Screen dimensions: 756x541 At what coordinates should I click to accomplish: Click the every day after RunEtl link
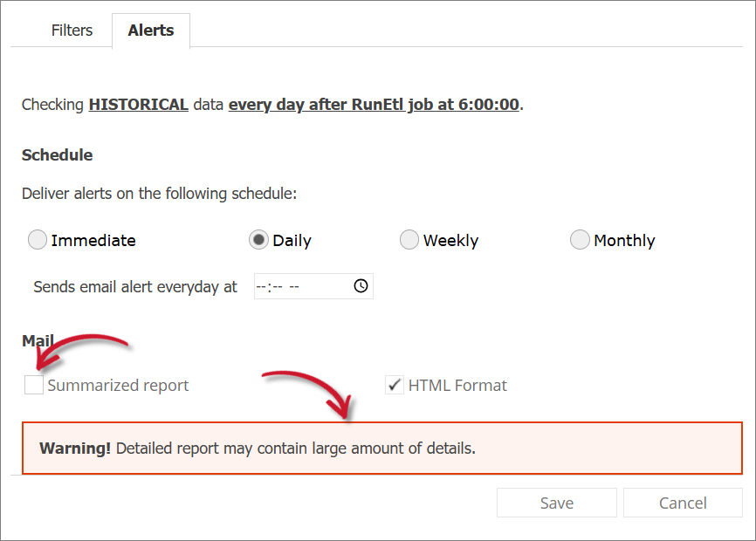(372, 104)
